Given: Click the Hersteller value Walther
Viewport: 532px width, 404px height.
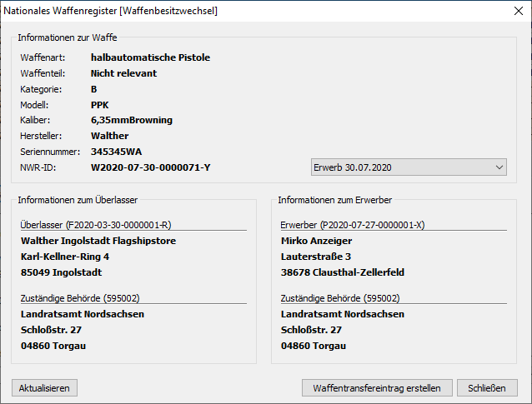Looking at the screenshot, I should 109,136.
